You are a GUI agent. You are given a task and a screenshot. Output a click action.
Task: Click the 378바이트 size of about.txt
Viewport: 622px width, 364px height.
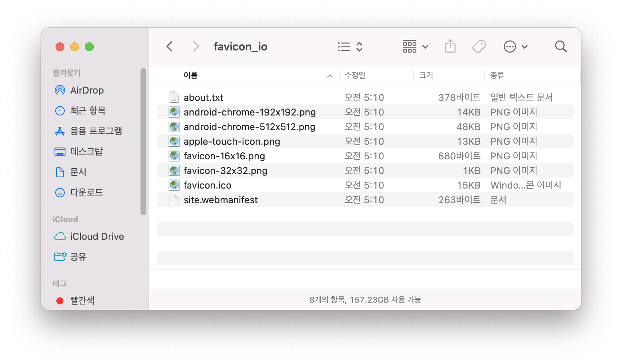pyautogui.click(x=459, y=97)
